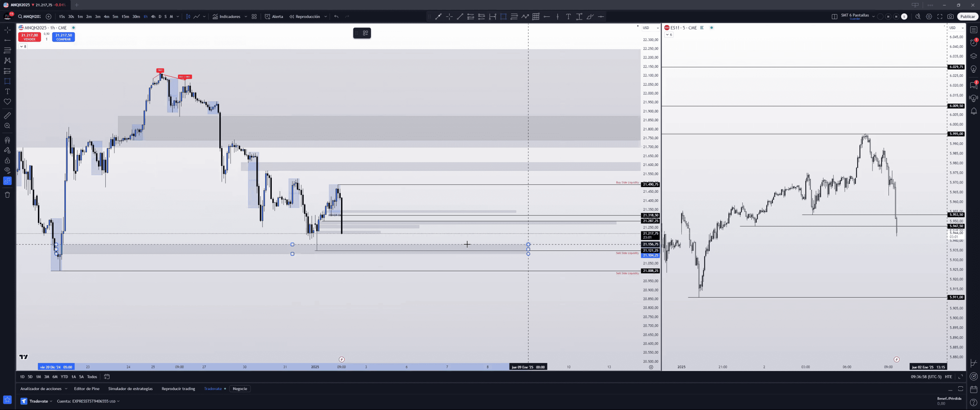Viewport: 980px width, 410px height.
Task: Toggle magnet mode in left toolbar
Action: pos(7,140)
